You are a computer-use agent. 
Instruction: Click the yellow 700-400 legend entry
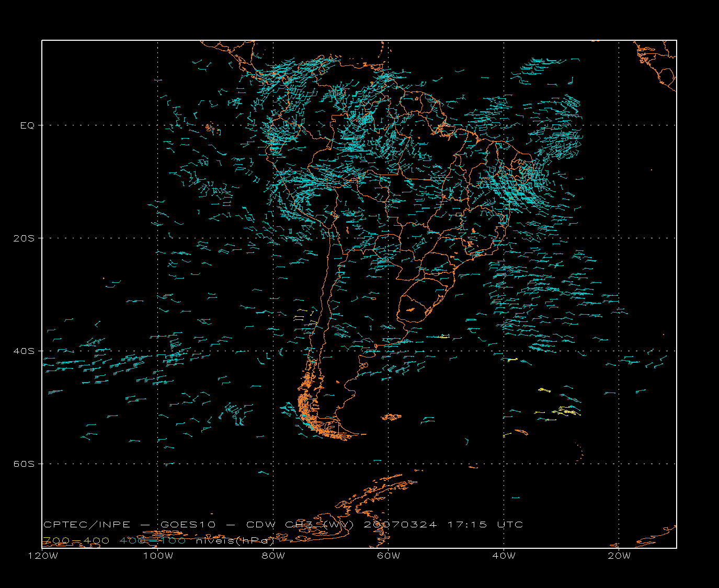coord(76,540)
